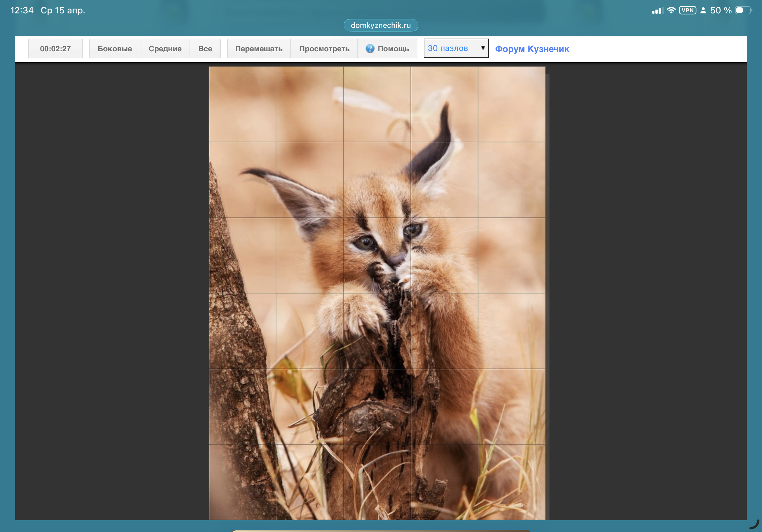Tap the VPN indicator in status bar
Screen dimensions: 762x532
tap(687, 10)
